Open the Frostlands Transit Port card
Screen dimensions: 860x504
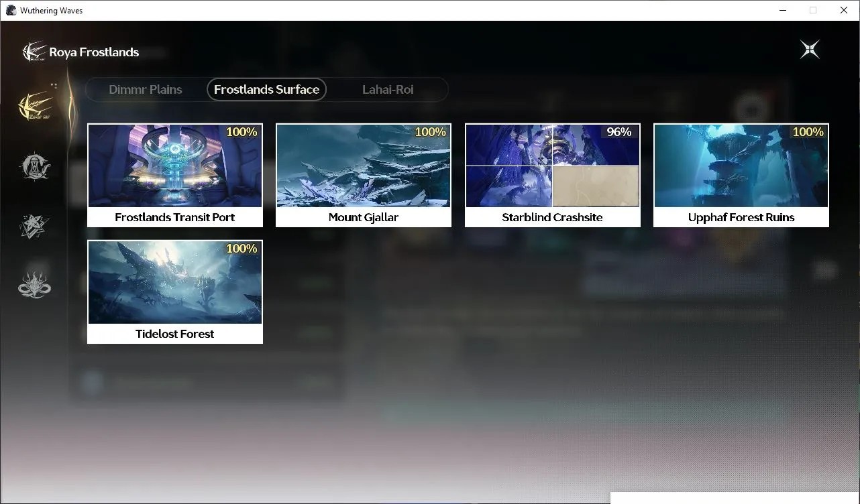tap(175, 176)
